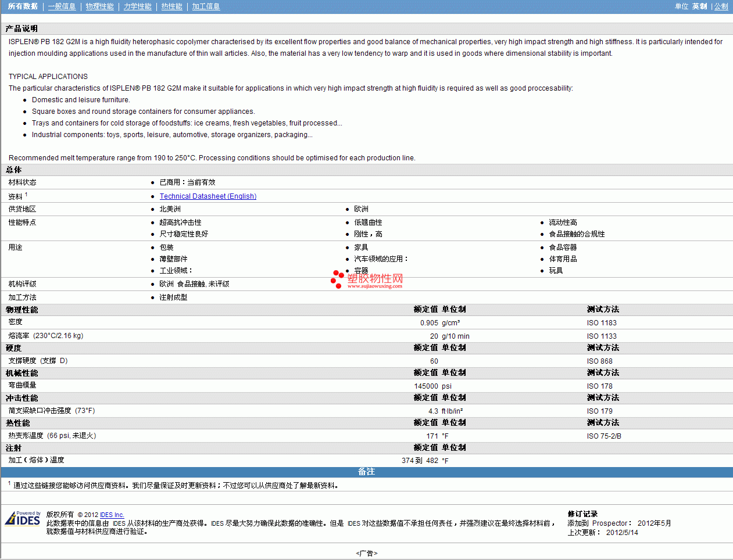Switch to the 一般信息 tab
The height and width of the screenshot is (560, 733).
click(62, 6)
